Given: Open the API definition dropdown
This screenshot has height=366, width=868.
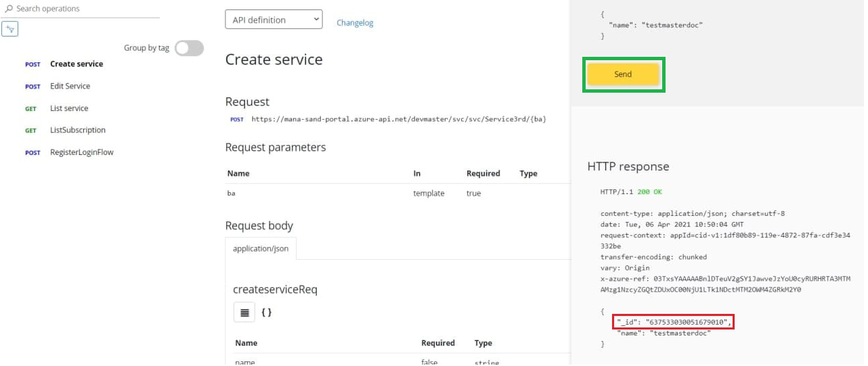Looking at the screenshot, I should tap(274, 20).
